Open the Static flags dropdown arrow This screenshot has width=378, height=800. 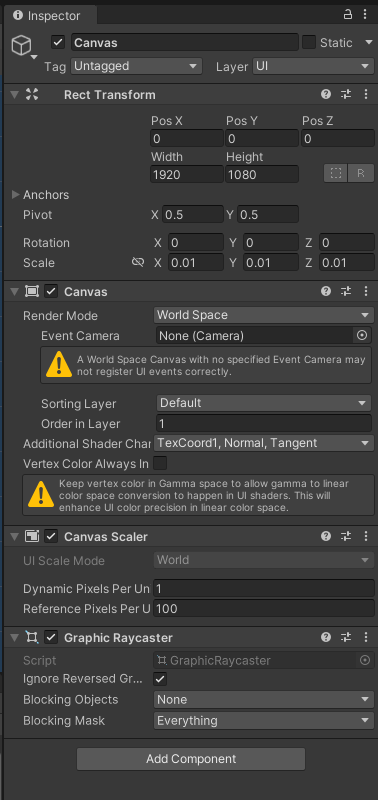click(369, 42)
